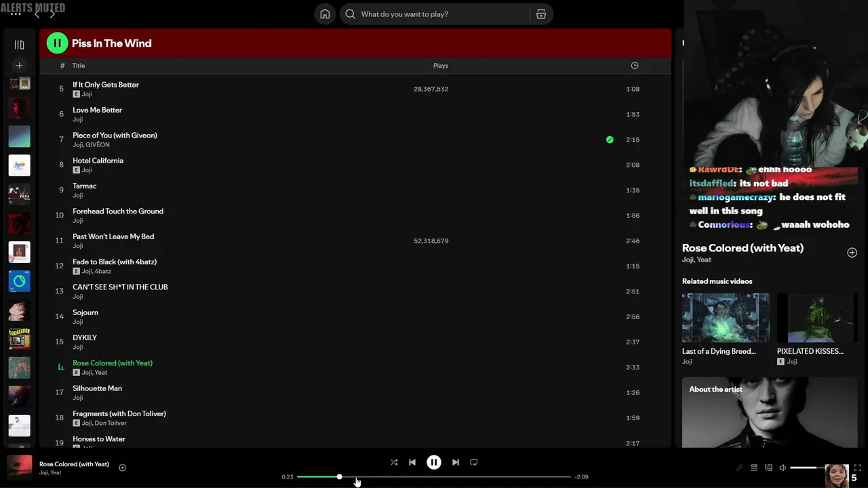
Task: Toggle repeat mode
Action: click(x=474, y=462)
